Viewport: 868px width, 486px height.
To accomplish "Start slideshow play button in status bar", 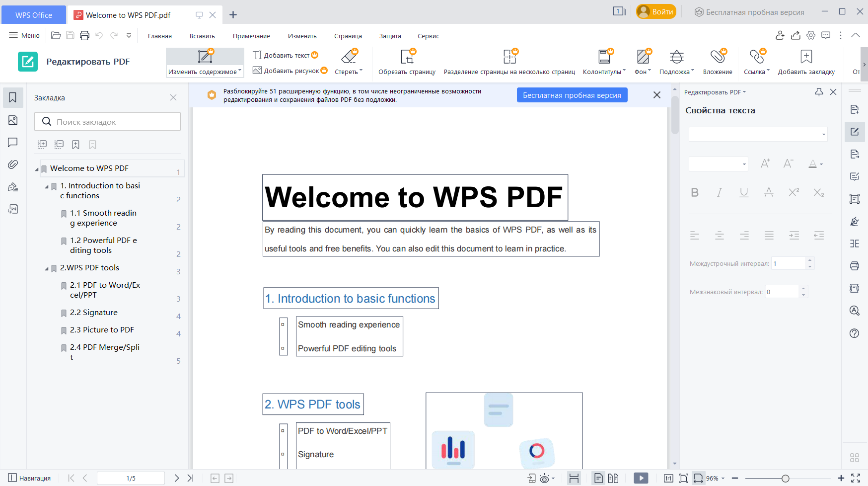I will [641, 478].
